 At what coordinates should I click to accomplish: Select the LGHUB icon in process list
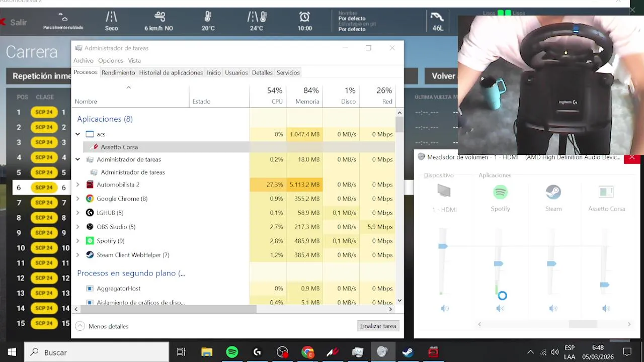[90, 213]
